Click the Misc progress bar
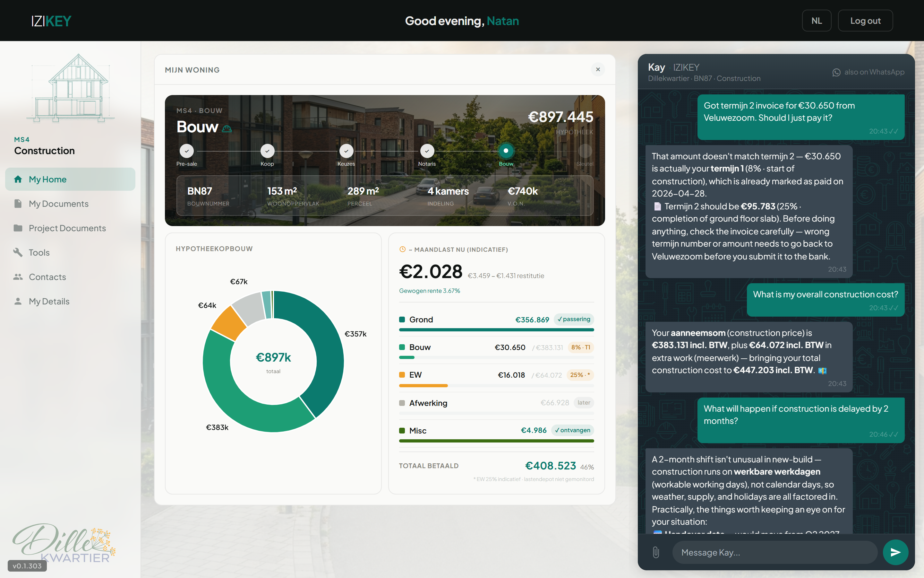Screen dimensions: 924x578 pyautogui.click(x=496, y=441)
